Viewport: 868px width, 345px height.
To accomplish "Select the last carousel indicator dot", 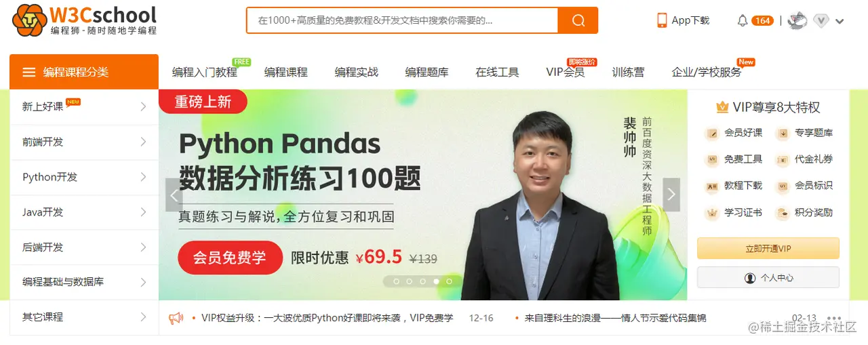I will tap(449, 281).
